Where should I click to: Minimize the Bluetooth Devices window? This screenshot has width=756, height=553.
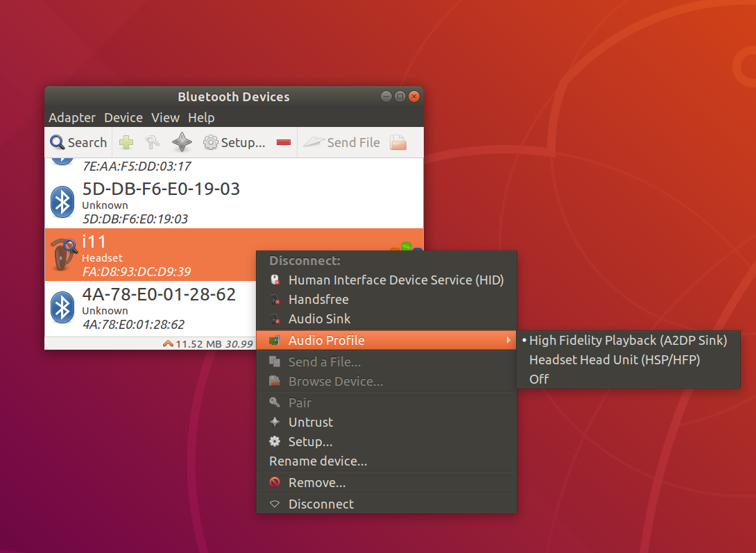point(386,96)
